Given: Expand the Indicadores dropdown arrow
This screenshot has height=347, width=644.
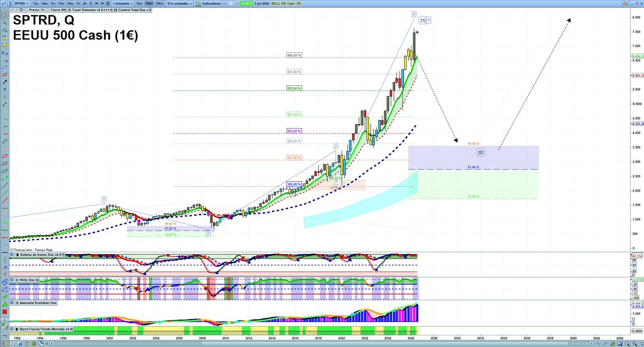Looking at the screenshot, I should pos(224,4).
